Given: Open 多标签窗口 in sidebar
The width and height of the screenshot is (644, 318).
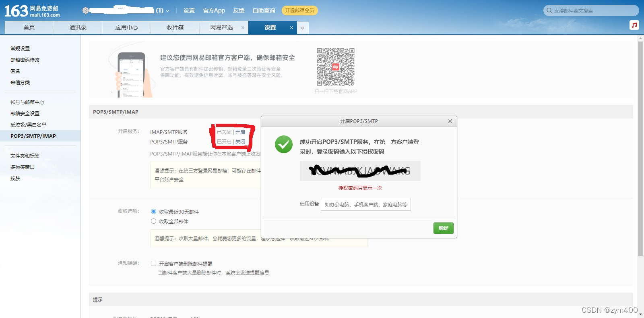Looking at the screenshot, I should click(23, 167).
